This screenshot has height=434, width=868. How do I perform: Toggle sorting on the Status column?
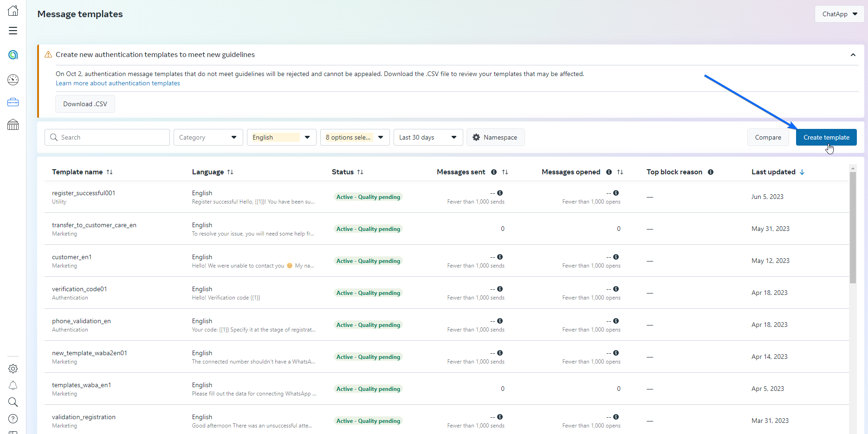point(360,172)
